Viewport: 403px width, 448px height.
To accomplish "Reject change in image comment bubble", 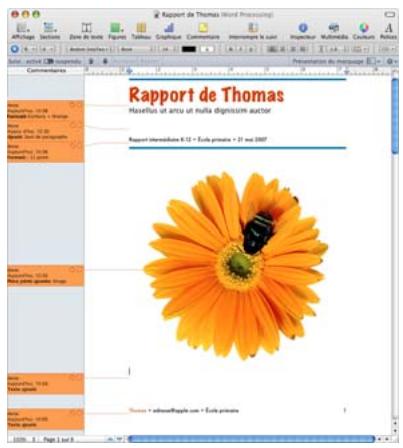I will pyautogui.click(x=78, y=269).
